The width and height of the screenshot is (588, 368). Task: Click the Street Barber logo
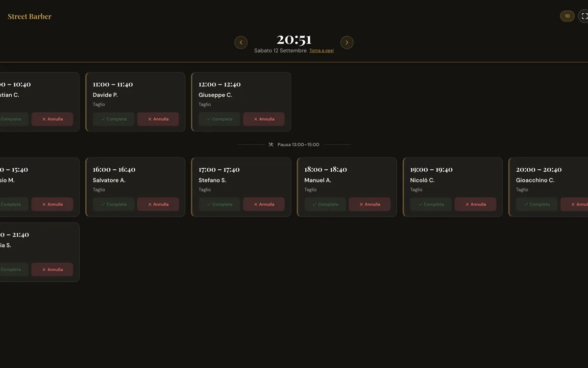click(x=29, y=17)
